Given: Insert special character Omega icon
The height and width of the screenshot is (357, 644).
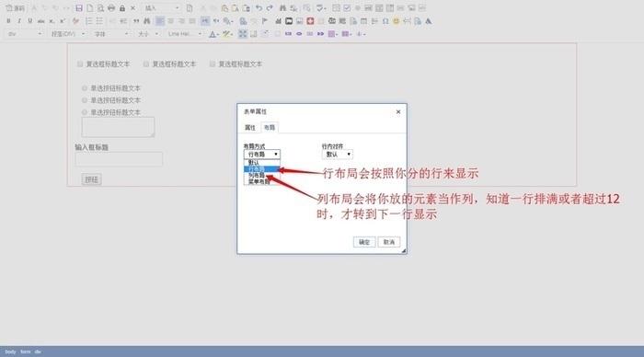Looking at the screenshot, I should tap(385, 21).
